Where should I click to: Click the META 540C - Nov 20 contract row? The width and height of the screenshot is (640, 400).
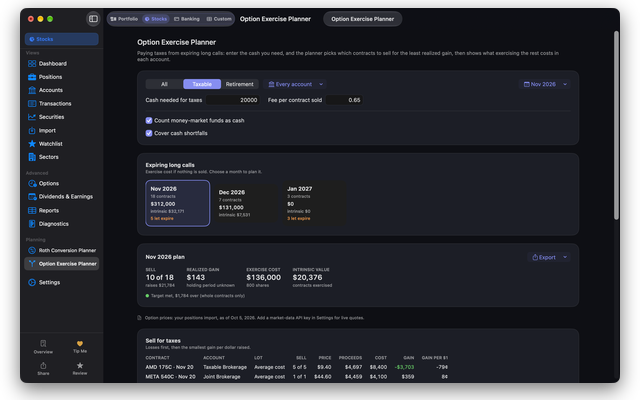296,377
